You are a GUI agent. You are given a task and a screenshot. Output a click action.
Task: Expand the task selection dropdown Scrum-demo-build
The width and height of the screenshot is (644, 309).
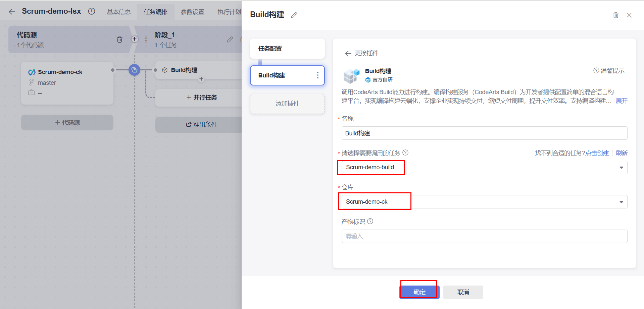click(x=484, y=168)
